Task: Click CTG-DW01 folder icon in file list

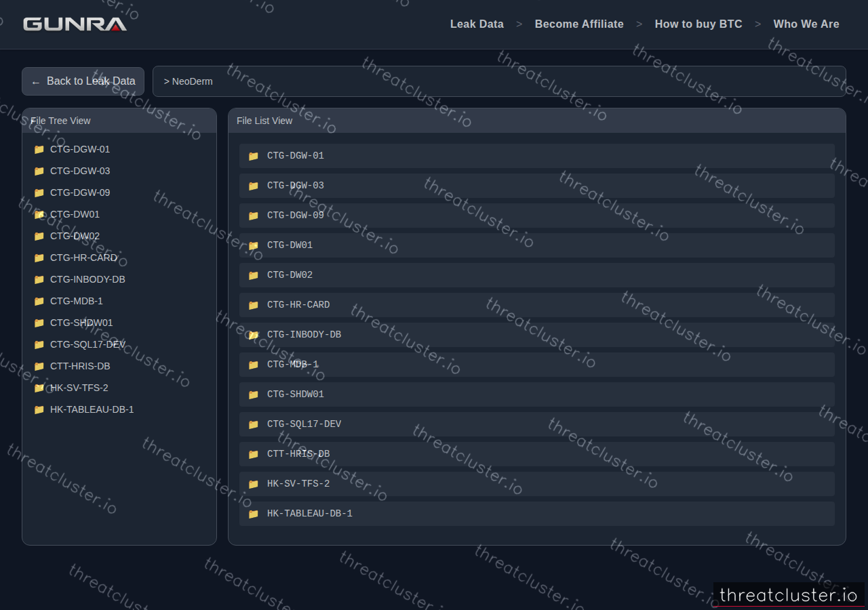Action: pos(253,245)
